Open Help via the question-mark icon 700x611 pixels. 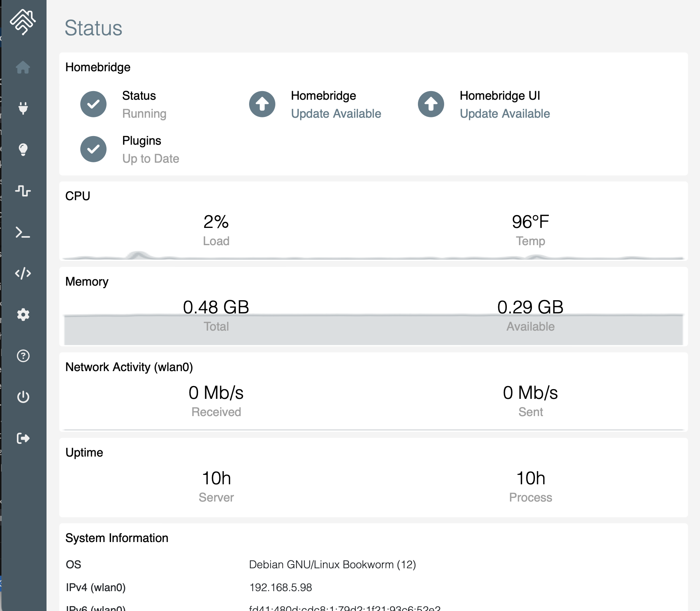23,356
